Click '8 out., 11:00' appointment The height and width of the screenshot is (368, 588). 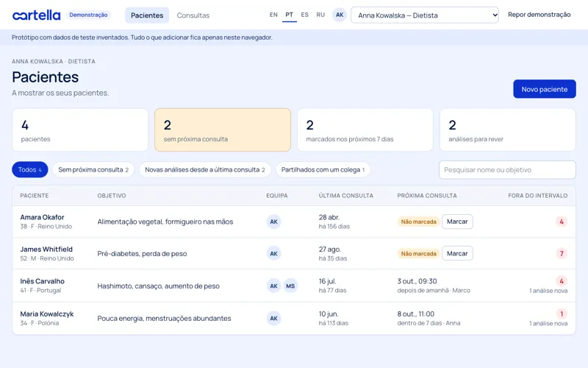[x=416, y=314]
